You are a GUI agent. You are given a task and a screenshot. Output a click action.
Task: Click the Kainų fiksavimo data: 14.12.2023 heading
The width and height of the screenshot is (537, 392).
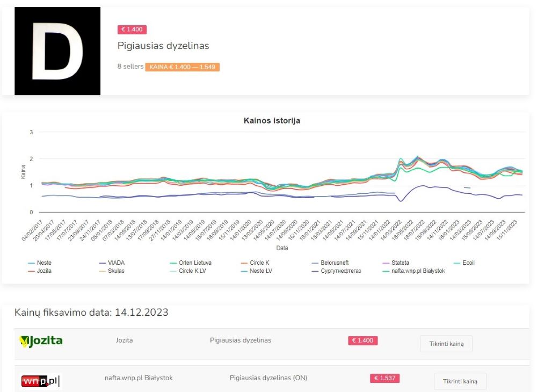tap(91, 312)
